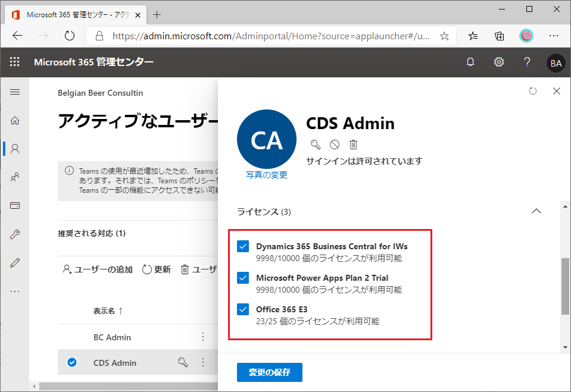Delete user trash icon under CDS Admin
Screen dimensions: 571x392
[x=353, y=145]
